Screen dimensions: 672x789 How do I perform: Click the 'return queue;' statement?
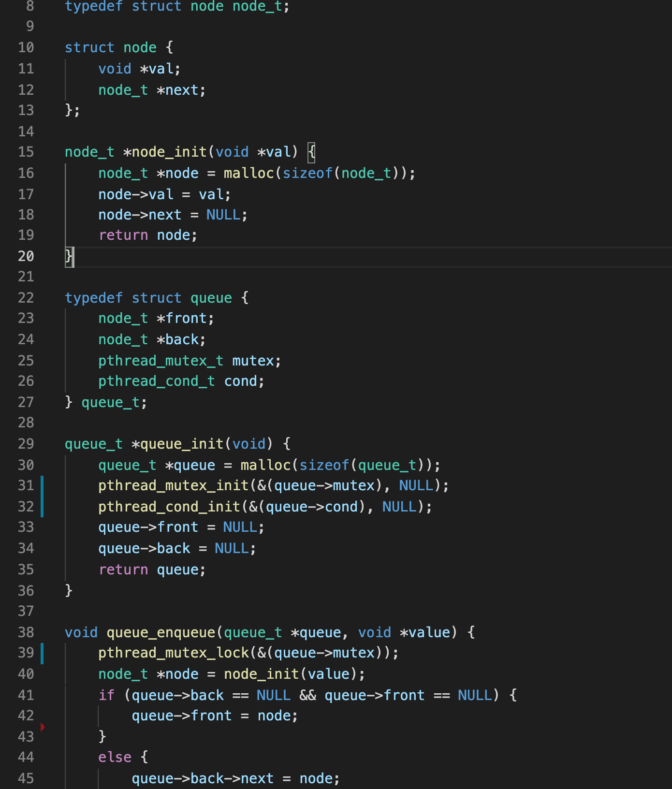[x=152, y=570]
